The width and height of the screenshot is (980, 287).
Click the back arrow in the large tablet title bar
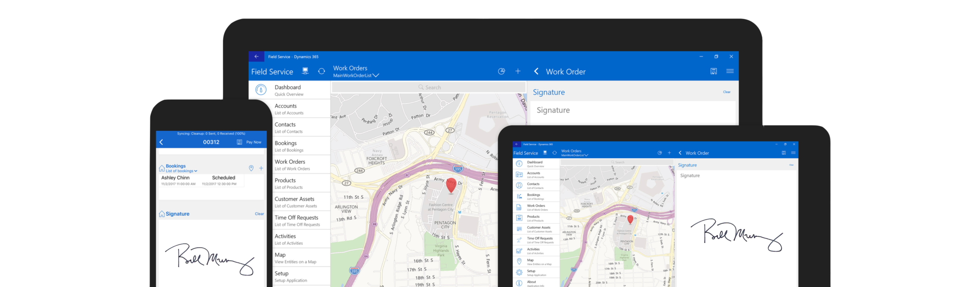pyautogui.click(x=256, y=56)
